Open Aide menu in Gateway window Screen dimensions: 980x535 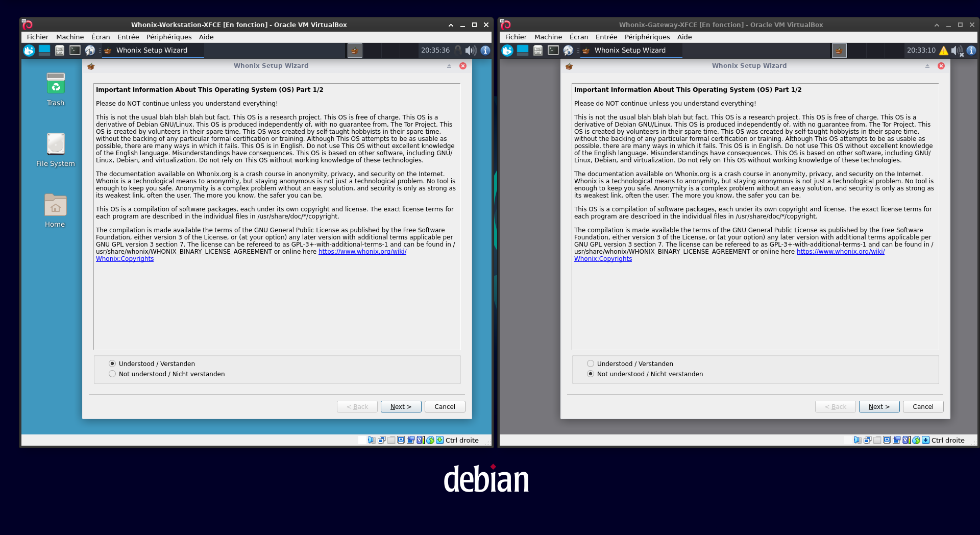pyautogui.click(x=684, y=37)
